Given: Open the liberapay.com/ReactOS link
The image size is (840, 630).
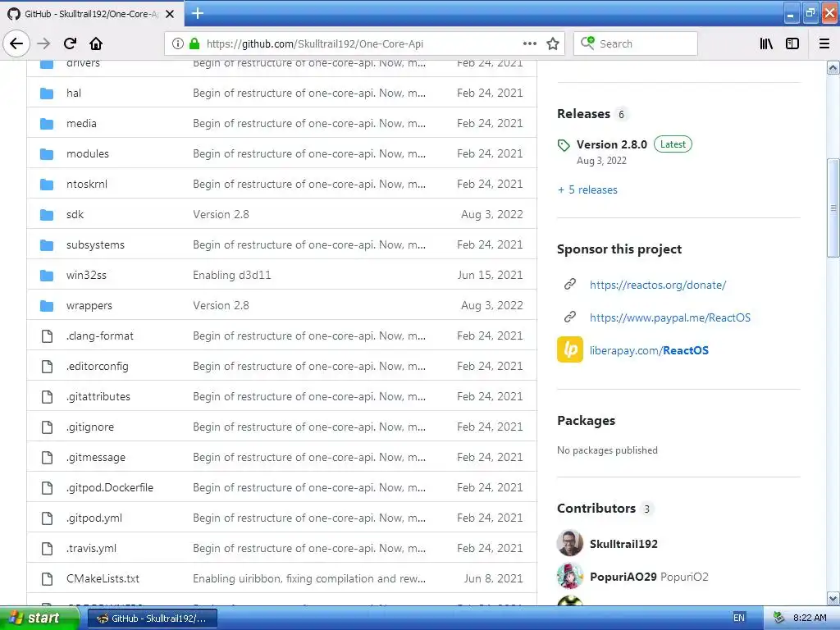Looking at the screenshot, I should tap(650, 350).
